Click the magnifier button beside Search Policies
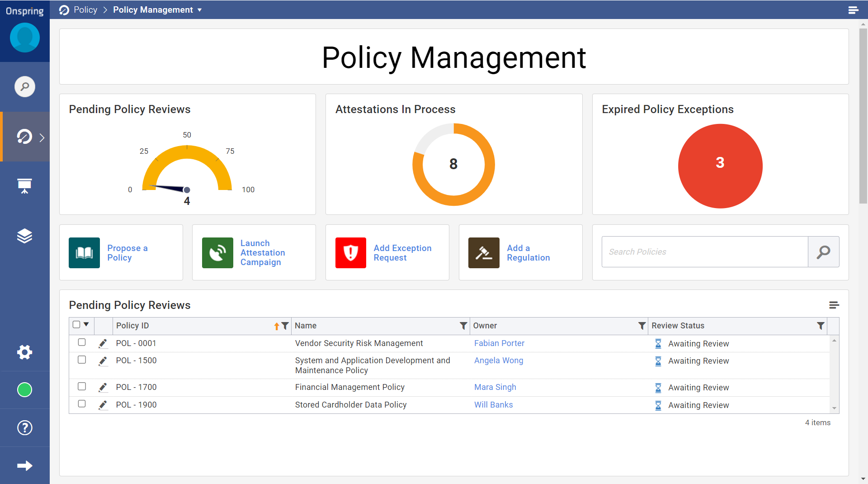Screen dimensions: 868x484 (x=823, y=252)
